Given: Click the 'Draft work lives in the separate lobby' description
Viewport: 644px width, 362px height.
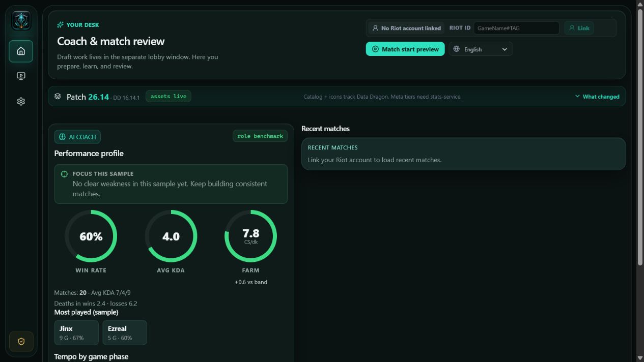Looking at the screenshot, I should [x=137, y=62].
